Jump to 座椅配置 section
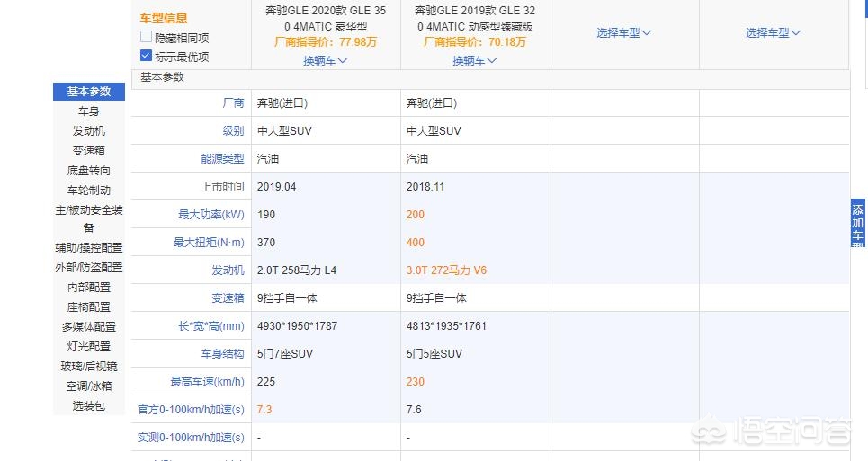 pyautogui.click(x=89, y=306)
